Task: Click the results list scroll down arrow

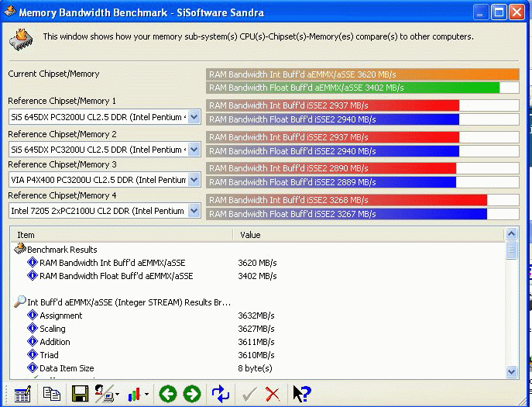Action: pyautogui.click(x=511, y=372)
